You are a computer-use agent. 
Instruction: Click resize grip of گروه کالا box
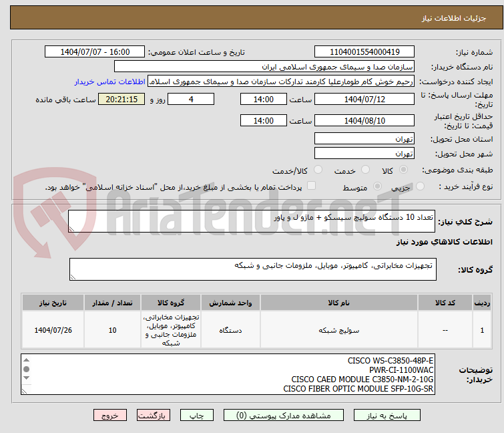click(x=73, y=277)
